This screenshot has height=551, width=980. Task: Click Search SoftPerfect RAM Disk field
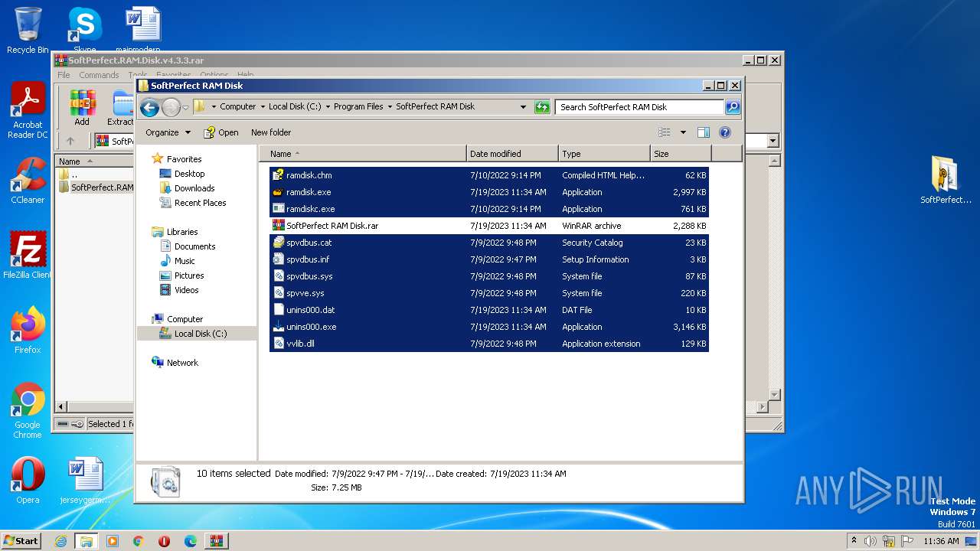[640, 107]
